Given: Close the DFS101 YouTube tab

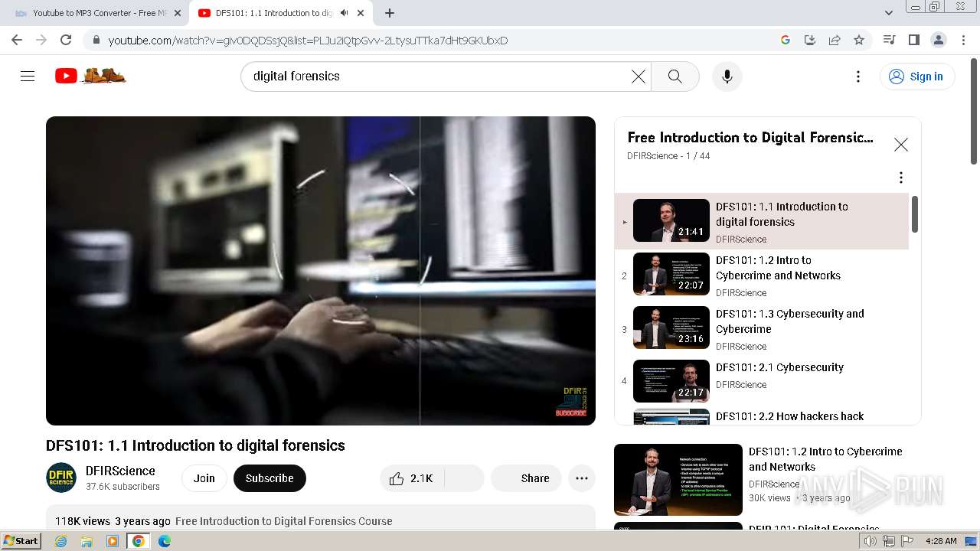Looking at the screenshot, I should 361,13.
